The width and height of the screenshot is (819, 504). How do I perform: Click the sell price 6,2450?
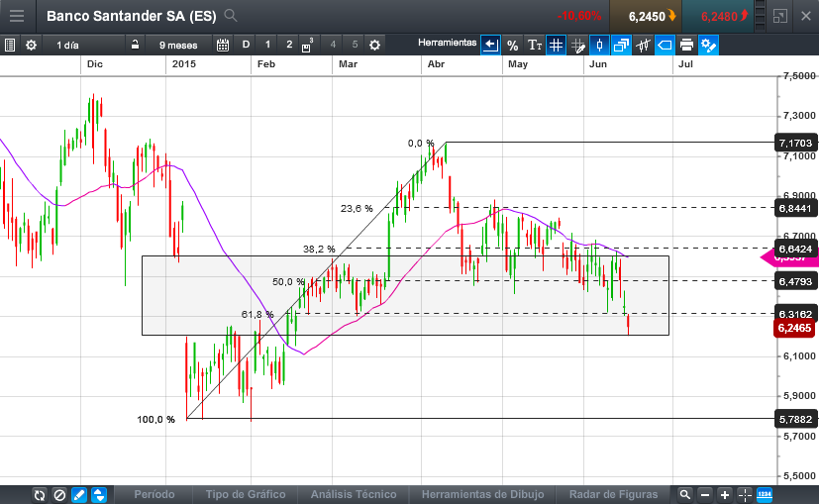tap(647, 17)
